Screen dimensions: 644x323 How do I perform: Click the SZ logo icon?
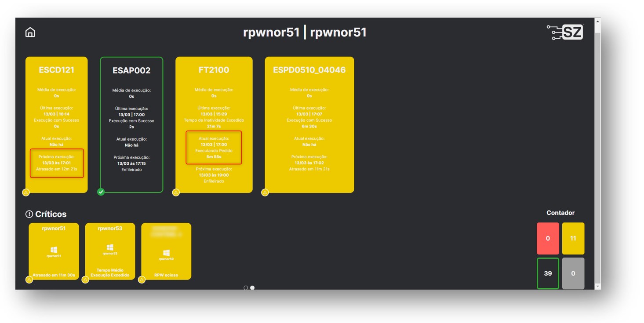tap(565, 33)
